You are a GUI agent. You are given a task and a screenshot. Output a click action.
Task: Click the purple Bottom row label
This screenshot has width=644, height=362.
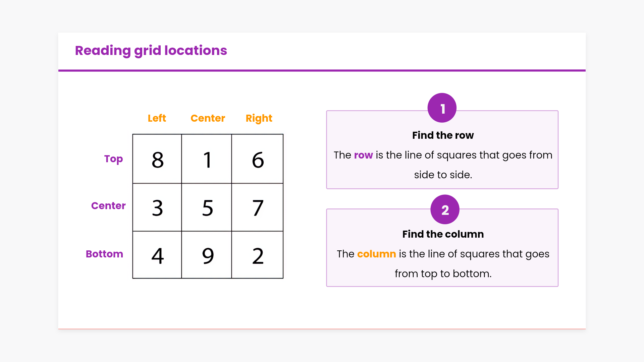(104, 254)
